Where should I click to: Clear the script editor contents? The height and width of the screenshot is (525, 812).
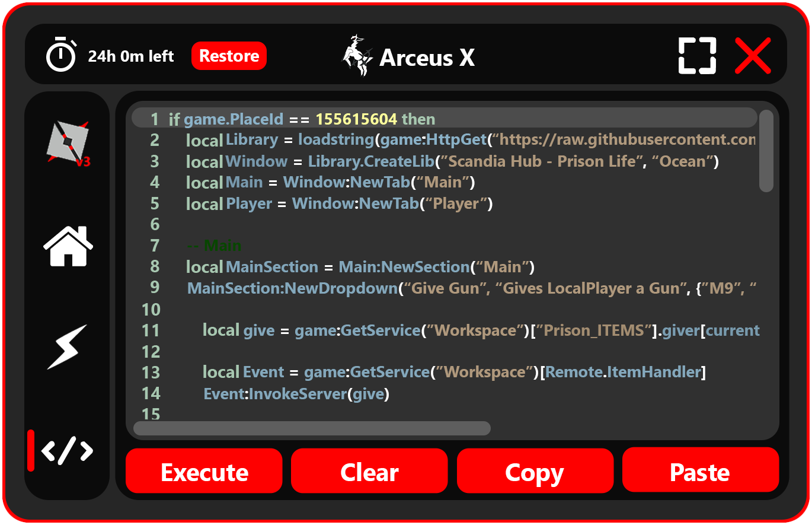tap(369, 472)
